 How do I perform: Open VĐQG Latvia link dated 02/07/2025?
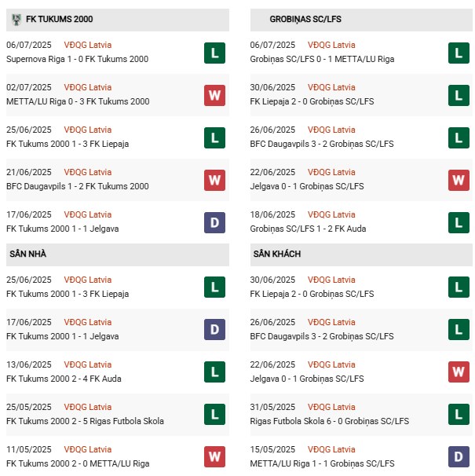(88, 87)
